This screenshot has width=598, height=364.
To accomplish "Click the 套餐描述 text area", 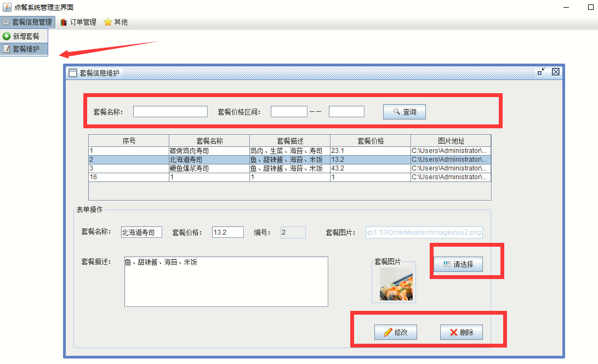I will (x=226, y=282).
